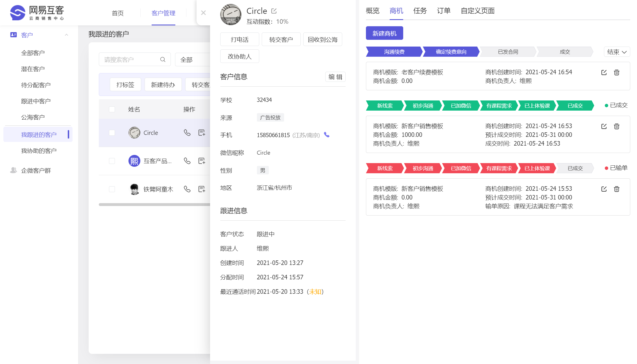
Task: Open the 公海客户 sidebar menu item
Action: (x=33, y=117)
